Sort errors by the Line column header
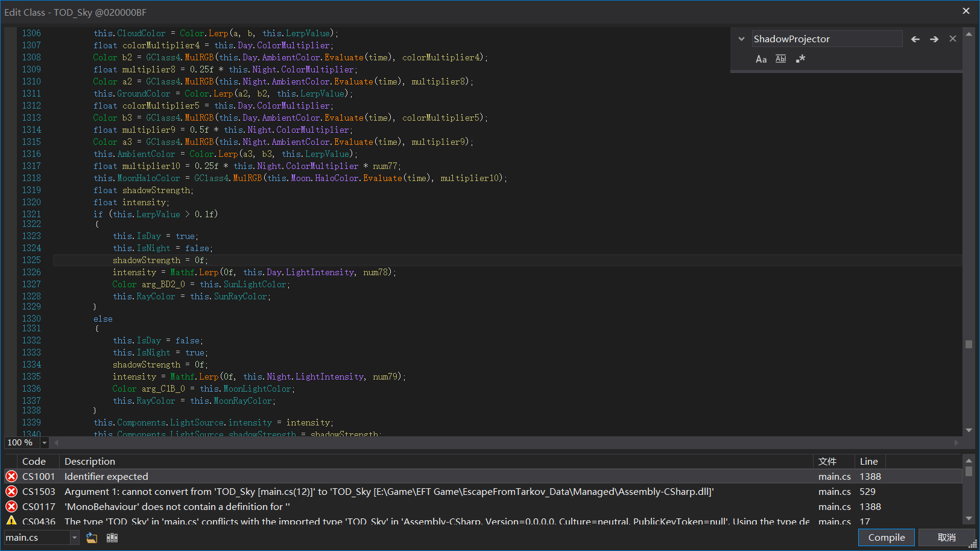This screenshot has width=980, height=551. tap(868, 462)
